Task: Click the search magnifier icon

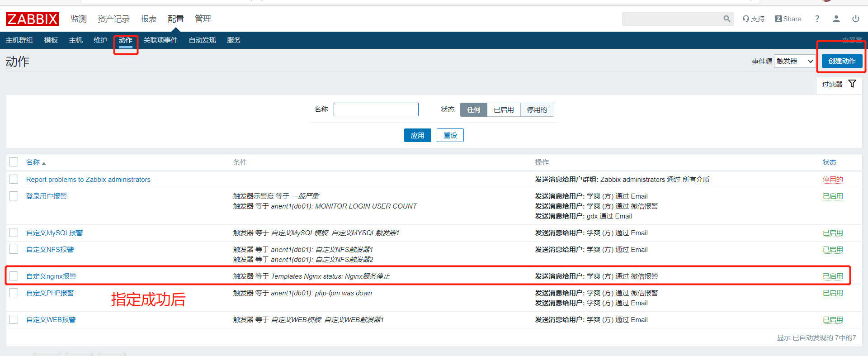Action: [x=726, y=19]
